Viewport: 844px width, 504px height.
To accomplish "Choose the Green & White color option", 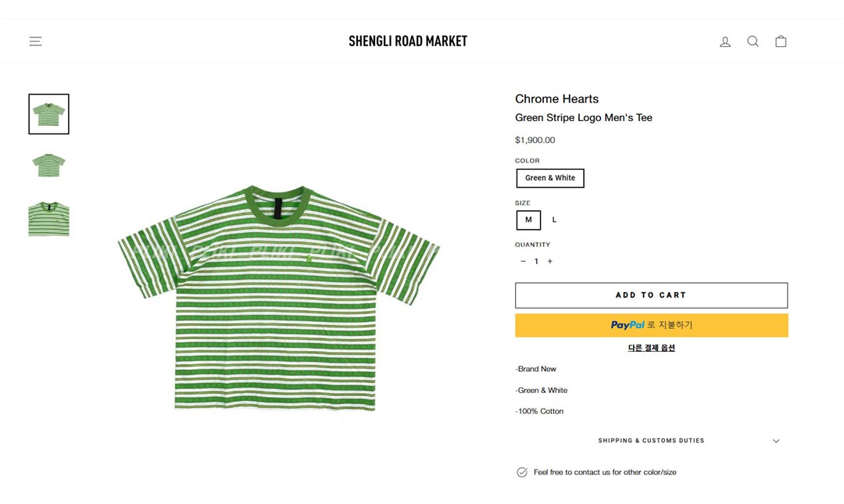I will 550,178.
